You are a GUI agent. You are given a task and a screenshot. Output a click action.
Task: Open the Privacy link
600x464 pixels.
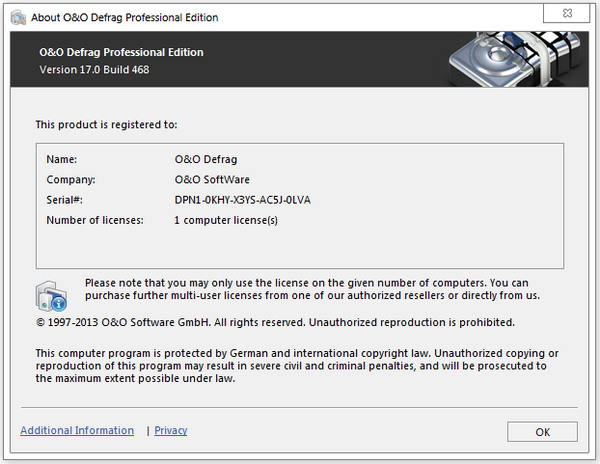[x=171, y=431]
